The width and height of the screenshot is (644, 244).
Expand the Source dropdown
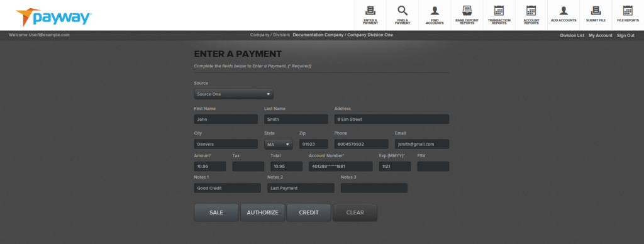pyautogui.click(x=234, y=94)
